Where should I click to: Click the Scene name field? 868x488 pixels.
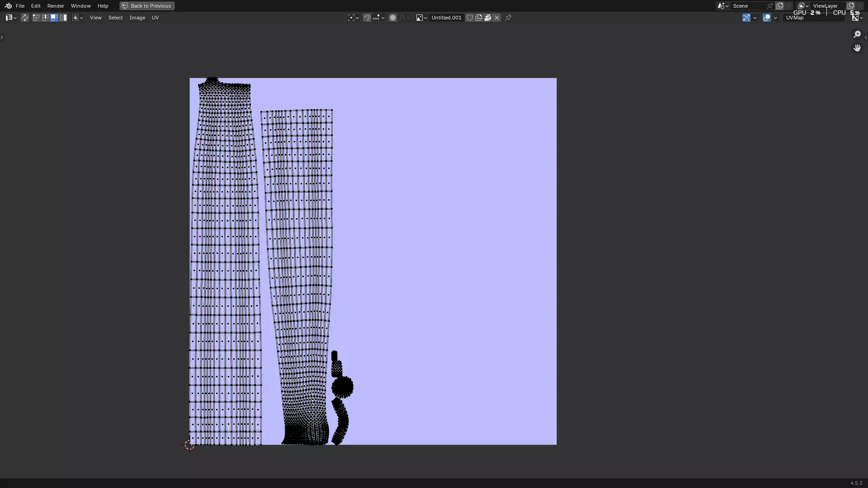point(748,6)
